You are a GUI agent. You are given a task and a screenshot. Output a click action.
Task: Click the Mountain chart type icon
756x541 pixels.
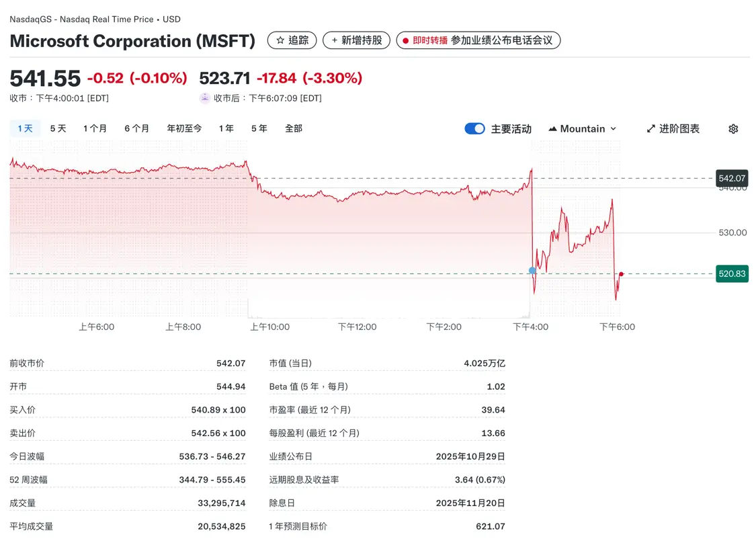click(x=554, y=128)
